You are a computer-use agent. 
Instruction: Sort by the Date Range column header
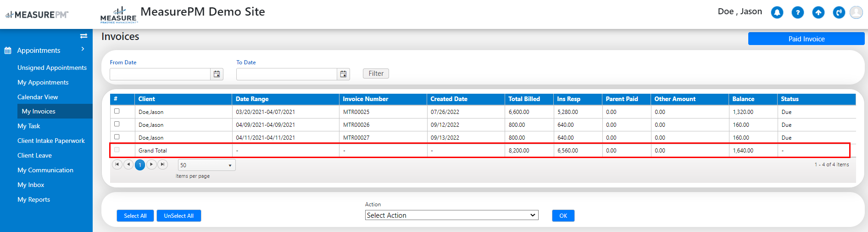285,99
